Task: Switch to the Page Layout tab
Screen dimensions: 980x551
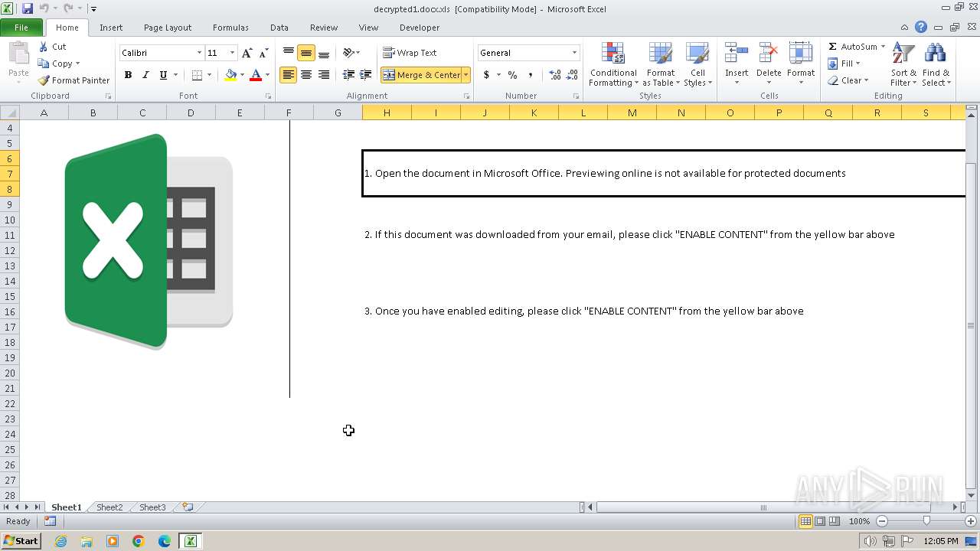Action: [x=168, y=28]
